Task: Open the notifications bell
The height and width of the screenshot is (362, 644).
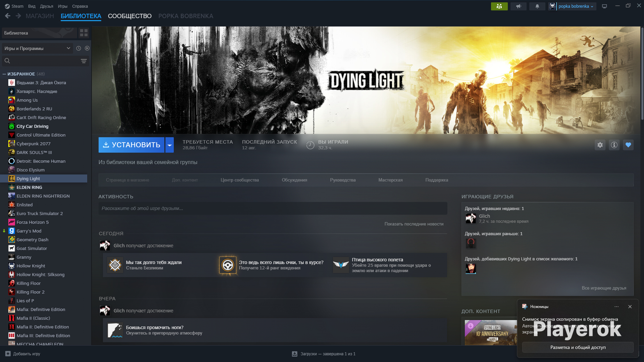Action: tap(537, 6)
